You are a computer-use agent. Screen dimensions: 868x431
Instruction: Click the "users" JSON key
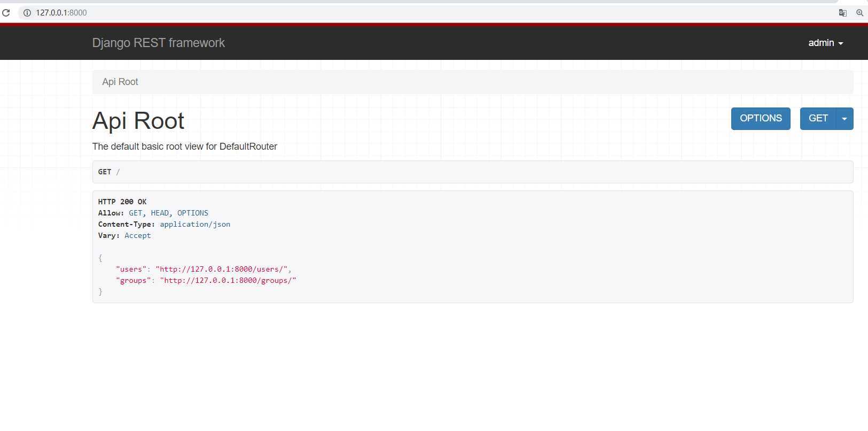pos(131,269)
